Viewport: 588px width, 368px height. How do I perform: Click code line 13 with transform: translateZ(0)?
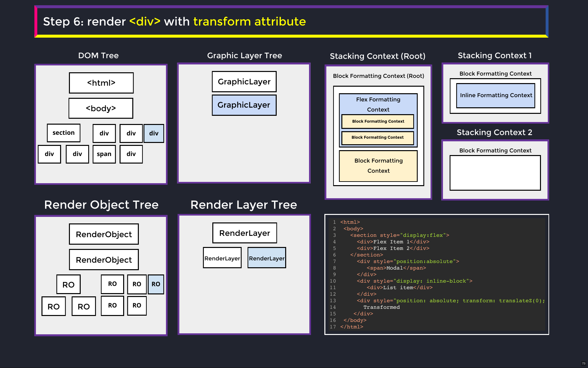tap(451, 301)
